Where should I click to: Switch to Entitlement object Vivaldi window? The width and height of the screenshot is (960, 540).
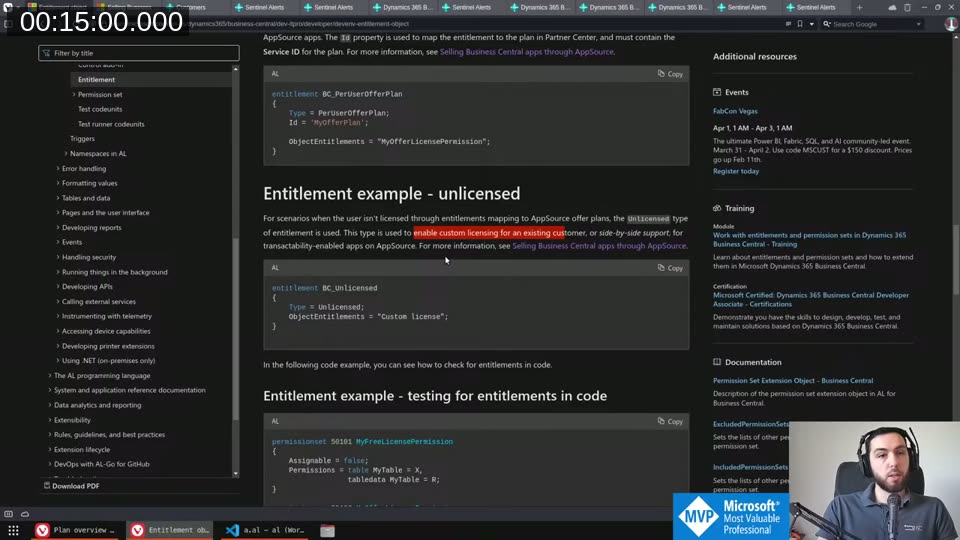pyautogui.click(x=170, y=530)
